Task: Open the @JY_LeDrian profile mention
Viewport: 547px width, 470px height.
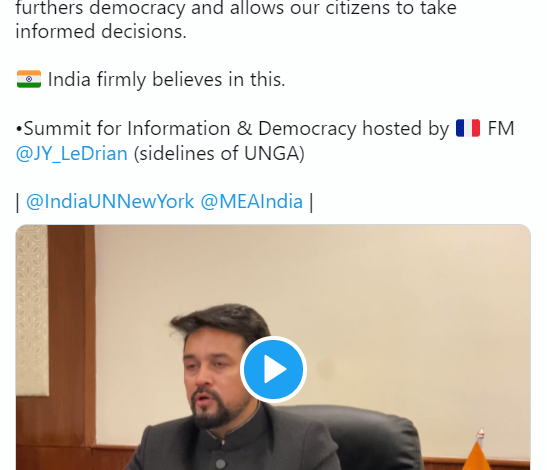Action: 72,154
